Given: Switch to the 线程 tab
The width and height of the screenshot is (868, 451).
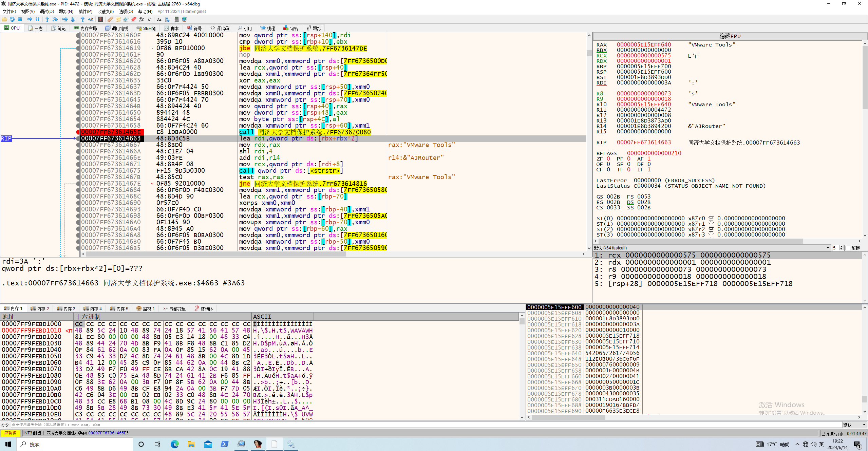Looking at the screenshot, I should 268,28.
